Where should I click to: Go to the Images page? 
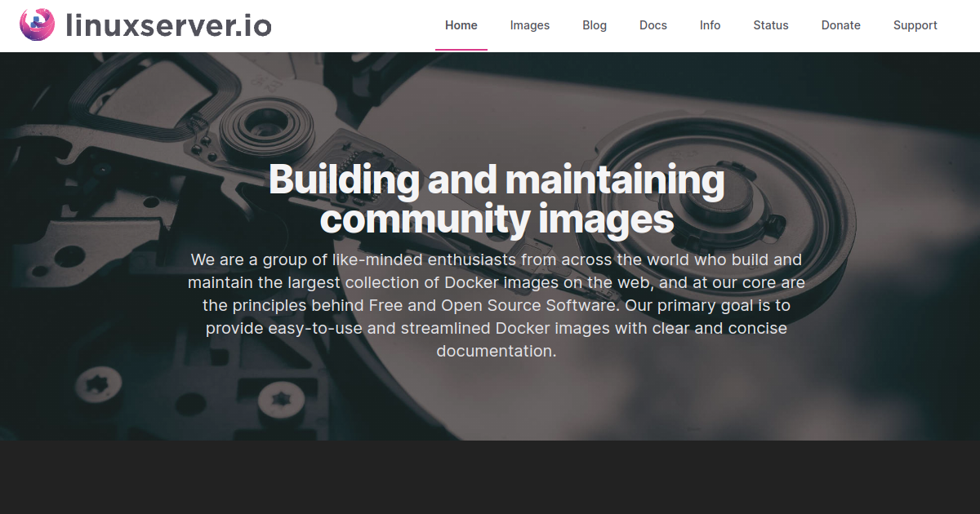pyautogui.click(x=530, y=25)
